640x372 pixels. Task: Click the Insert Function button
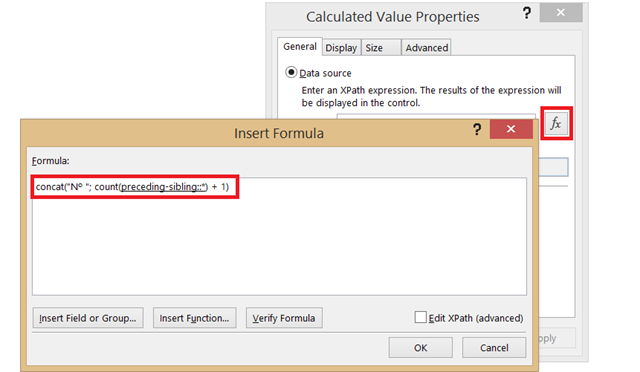[194, 318]
